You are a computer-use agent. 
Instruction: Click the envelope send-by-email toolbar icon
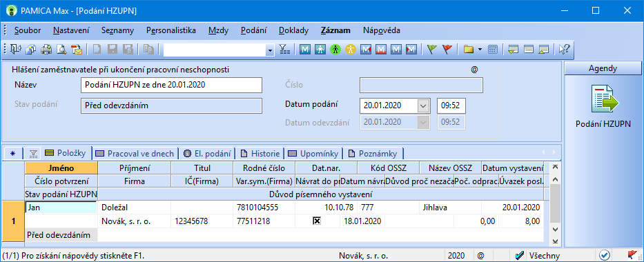click(77, 50)
